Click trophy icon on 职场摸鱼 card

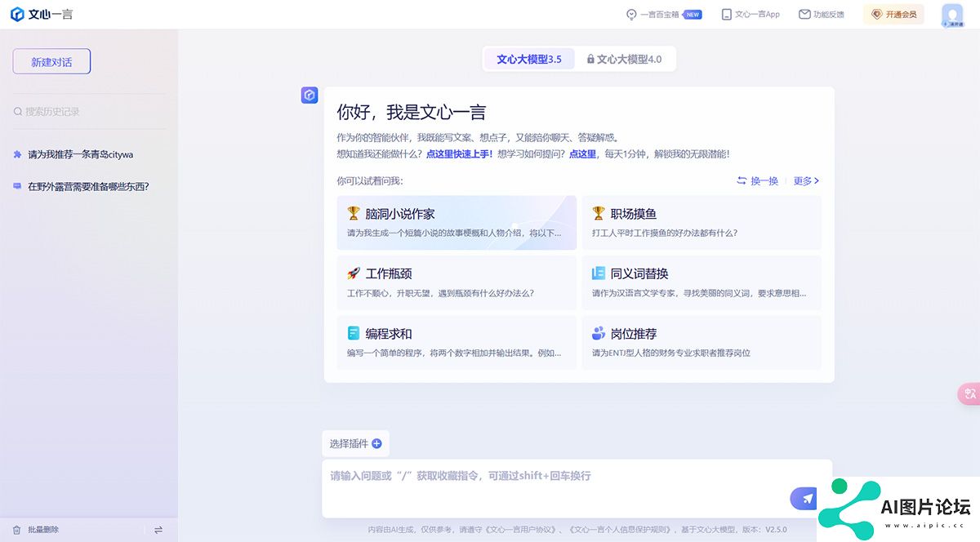[x=599, y=213]
